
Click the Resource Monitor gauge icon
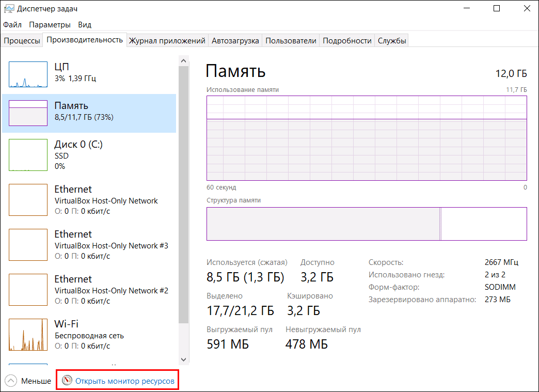click(67, 381)
